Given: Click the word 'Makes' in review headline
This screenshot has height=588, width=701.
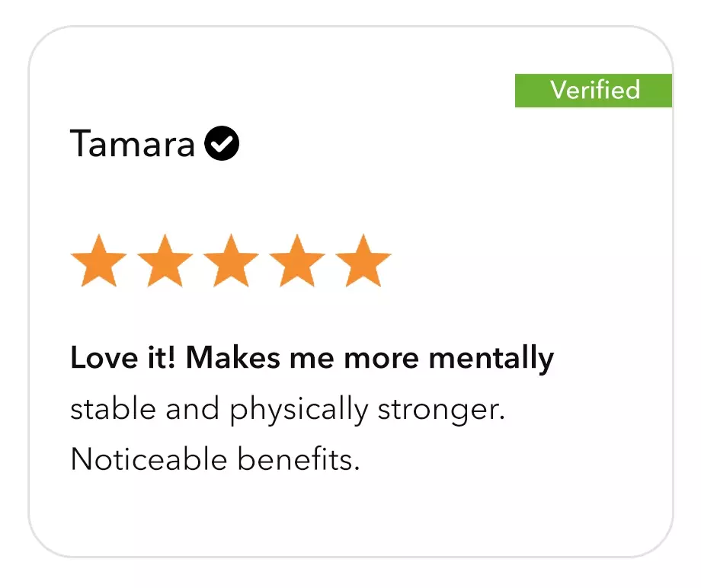Looking at the screenshot, I should point(233,358).
